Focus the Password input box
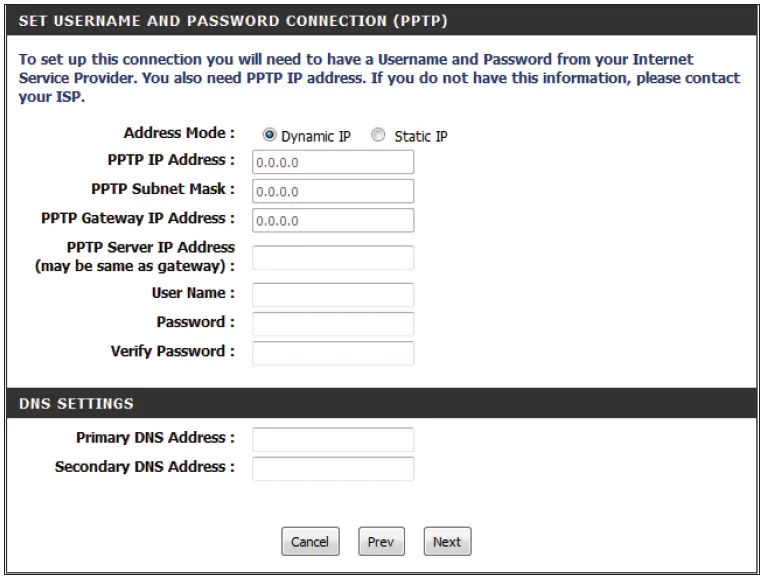766x578 pixels. pos(333,324)
